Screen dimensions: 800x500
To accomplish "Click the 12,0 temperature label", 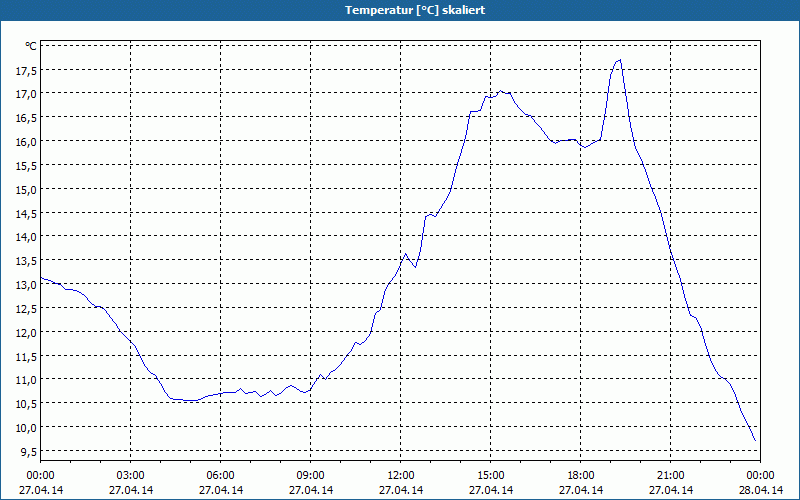I will pyautogui.click(x=27, y=333).
